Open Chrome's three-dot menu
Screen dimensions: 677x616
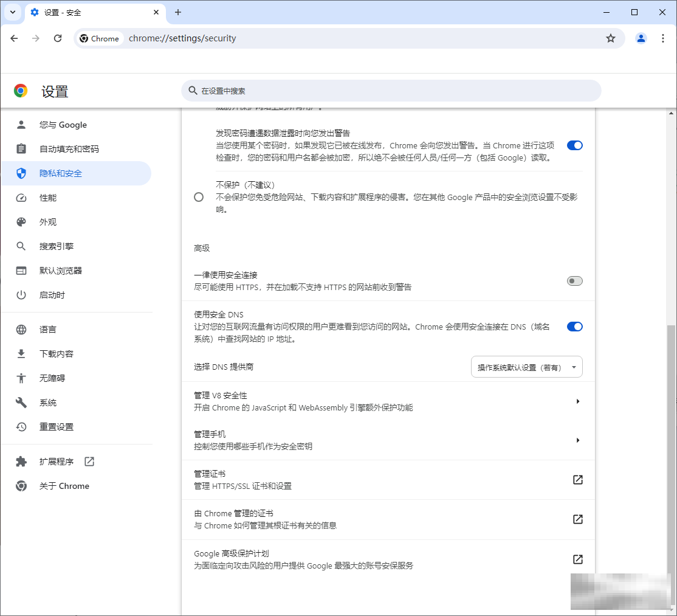(x=663, y=38)
